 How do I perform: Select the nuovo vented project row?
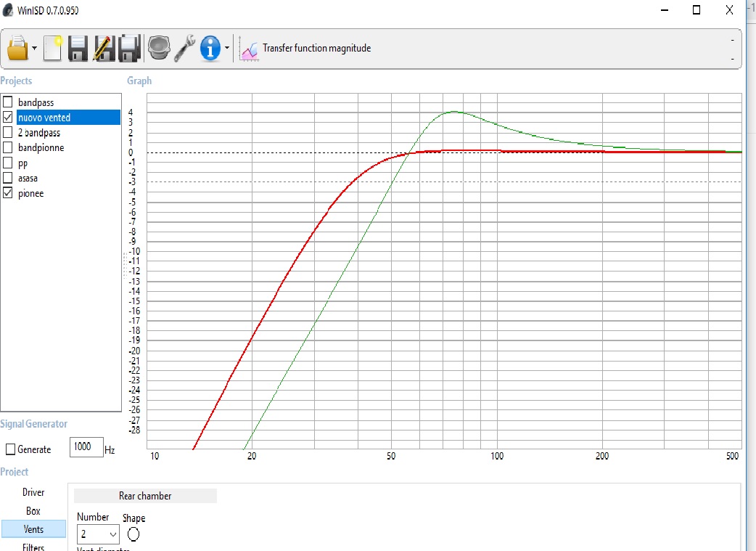point(68,118)
